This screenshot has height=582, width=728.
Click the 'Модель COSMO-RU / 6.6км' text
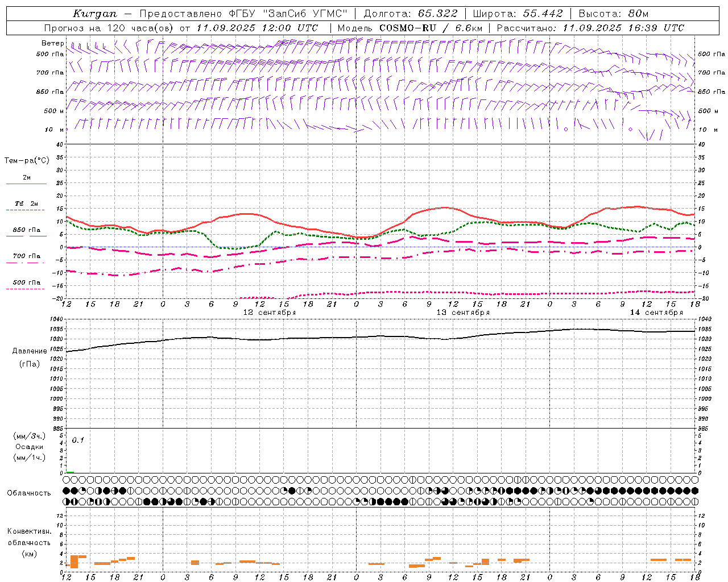[x=410, y=28]
